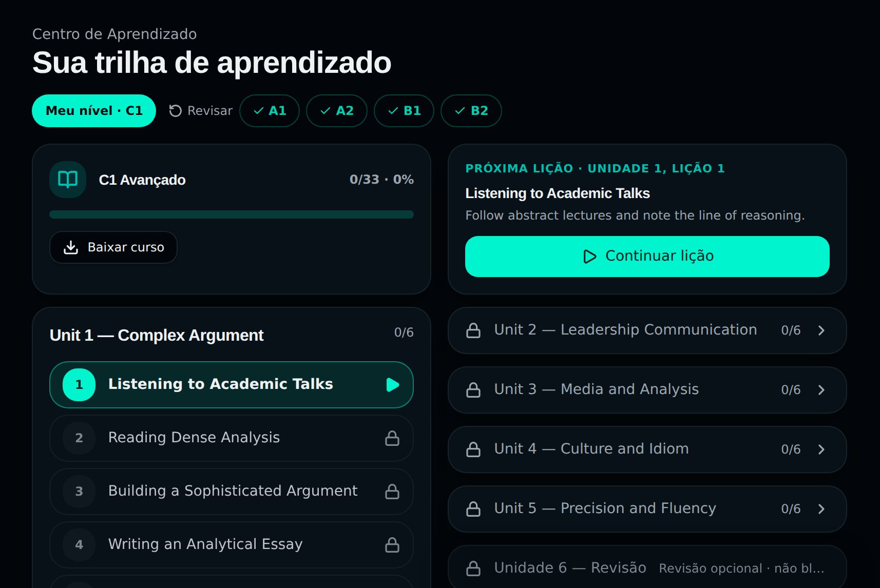Click the number 3 badge on Building a Sophisticated Argument
The image size is (880, 588).
(x=79, y=492)
